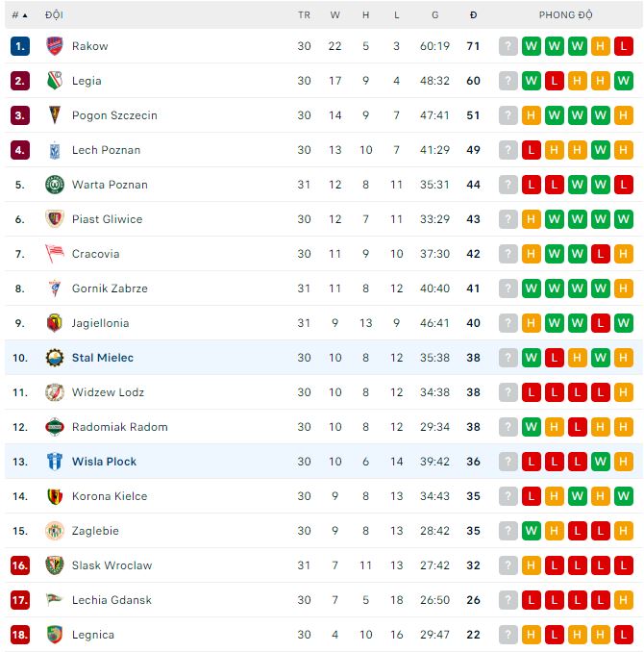Viewport: 644px width, 652px height.
Task: Click the Lech Poznan badge icon
Action: point(54,150)
